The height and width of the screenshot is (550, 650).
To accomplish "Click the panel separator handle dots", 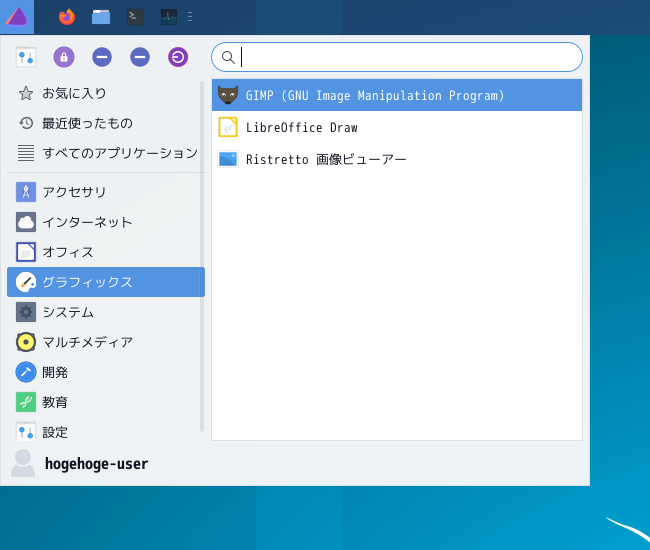I will [x=190, y=17].
